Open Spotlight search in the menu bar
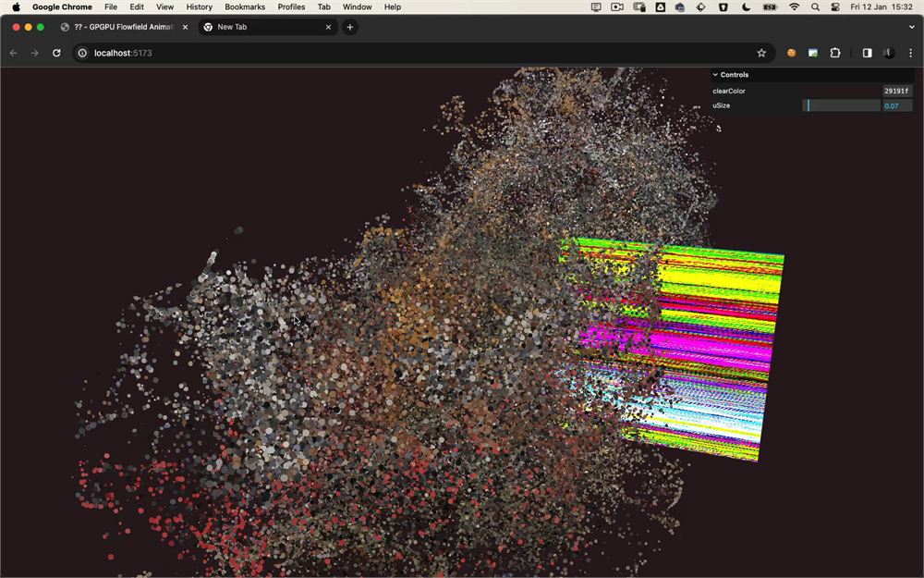924x578 pixels. click(x=815, y=7)
